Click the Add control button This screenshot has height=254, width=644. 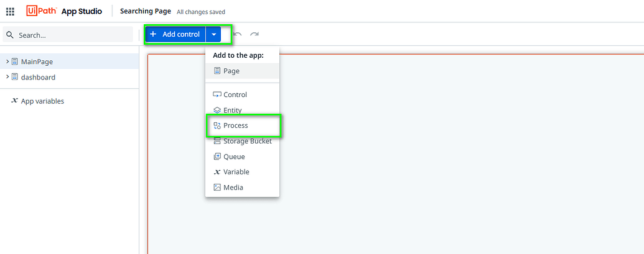[x=175, y=35]
